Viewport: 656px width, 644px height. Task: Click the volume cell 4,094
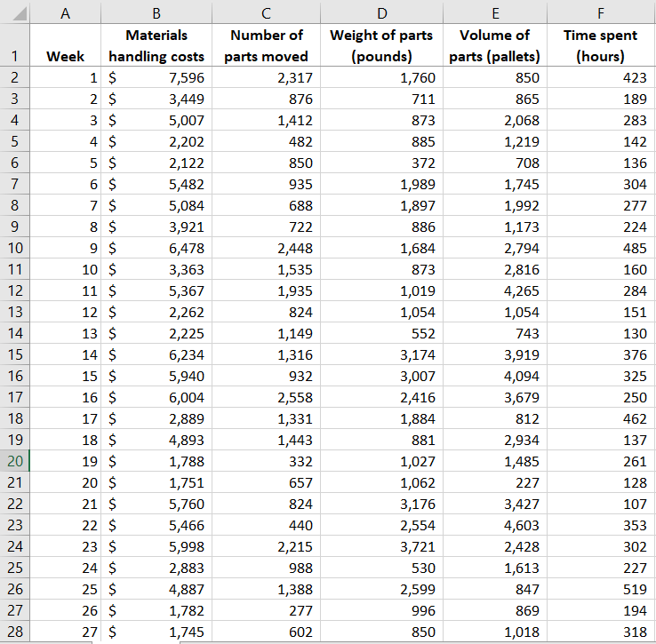coord(495,376)
